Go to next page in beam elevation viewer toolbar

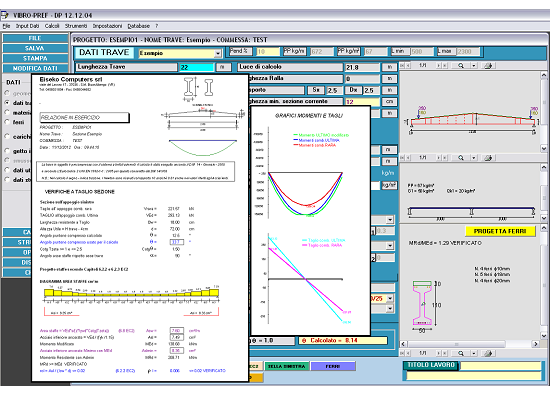[438, 66]
